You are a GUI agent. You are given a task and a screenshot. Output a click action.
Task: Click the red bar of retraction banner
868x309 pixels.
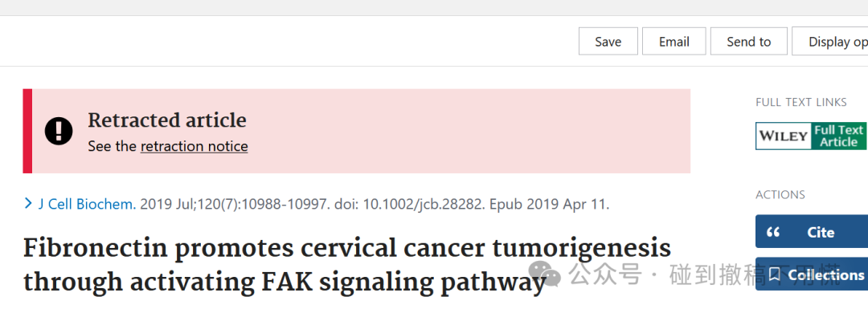(x=27, y=131)
